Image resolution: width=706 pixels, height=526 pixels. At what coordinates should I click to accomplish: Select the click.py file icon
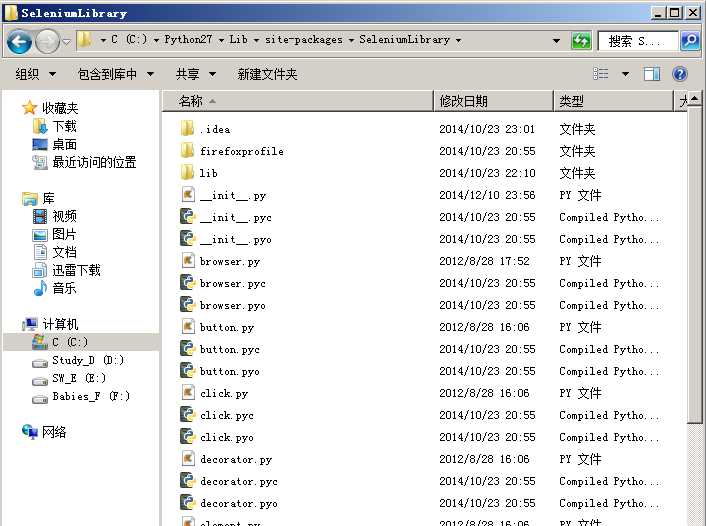[x=188, y=393]
